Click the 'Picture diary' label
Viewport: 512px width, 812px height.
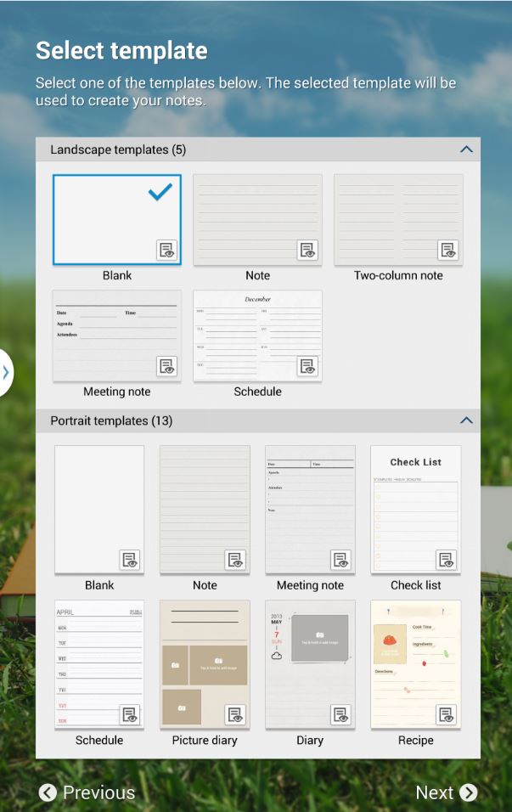click(205, 740)
